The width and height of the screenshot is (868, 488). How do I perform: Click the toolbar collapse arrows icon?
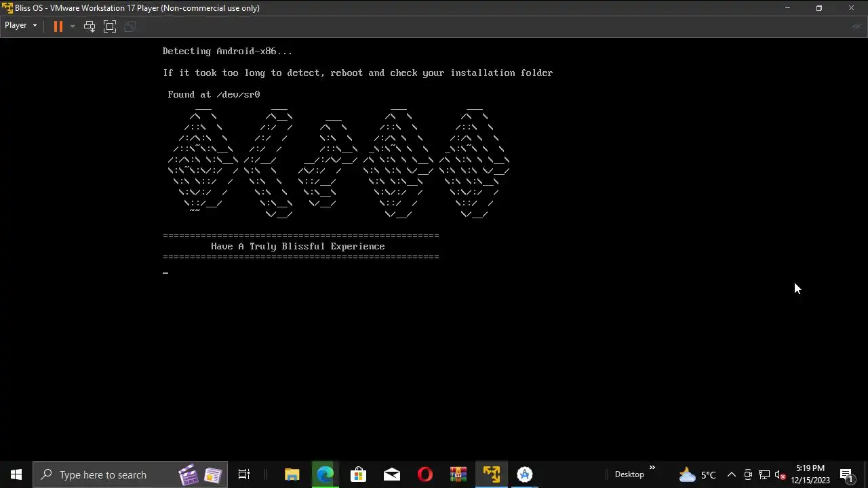pyautogui.click(x=857, y=26)
